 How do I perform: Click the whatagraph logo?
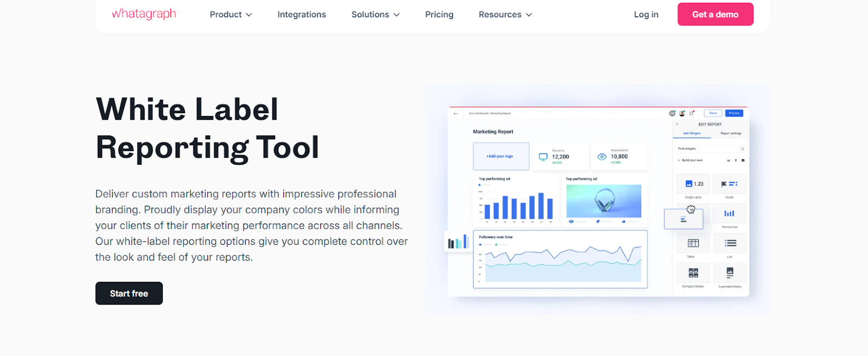coord(144,14)
